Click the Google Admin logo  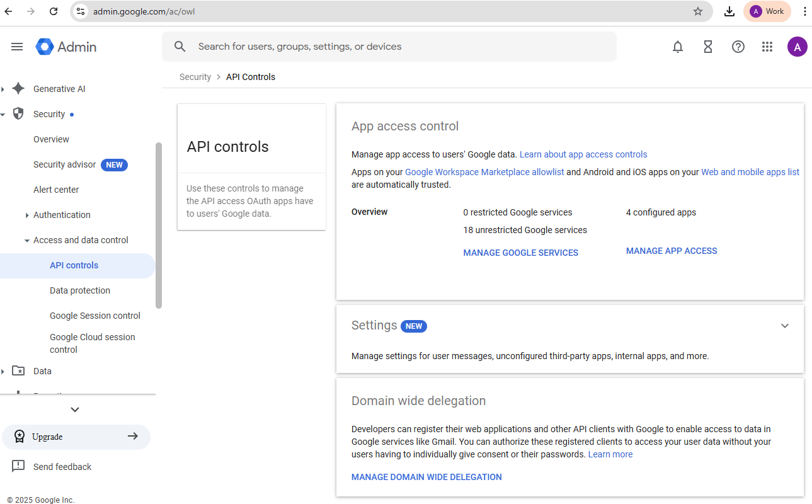click(66, 47)
